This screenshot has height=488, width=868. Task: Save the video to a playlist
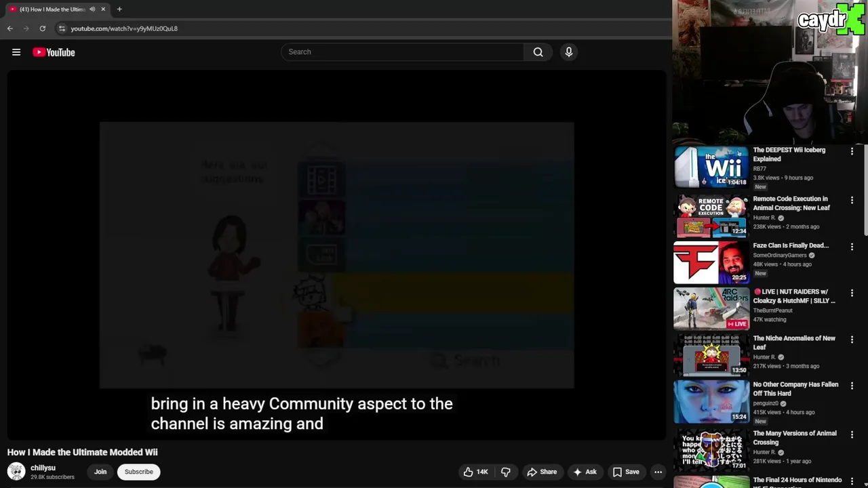(626, 472)
